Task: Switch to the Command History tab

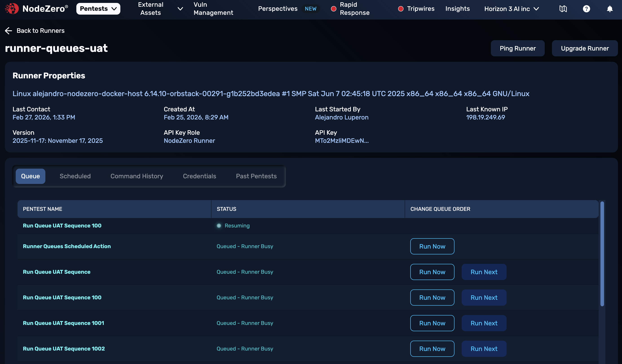Action: pos(137,176)
